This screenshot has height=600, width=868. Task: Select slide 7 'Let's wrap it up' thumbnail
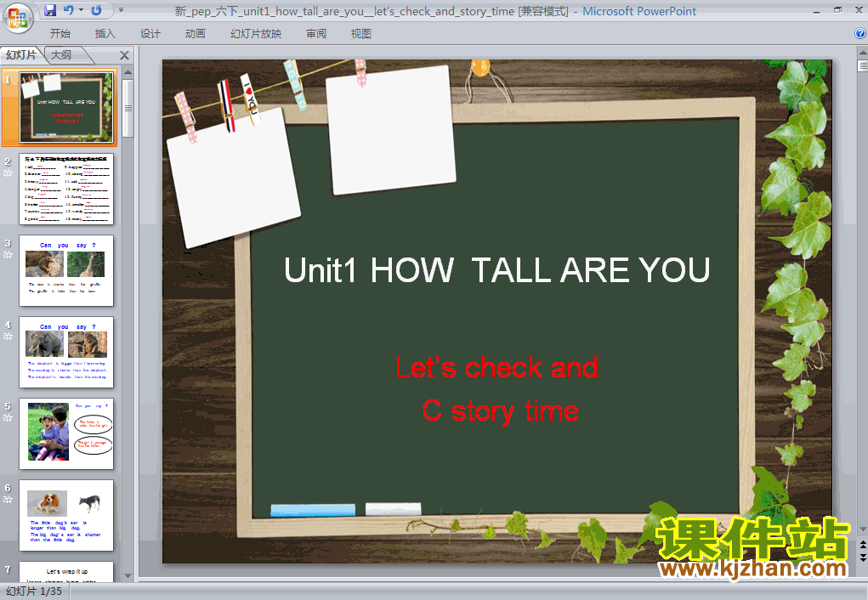[x=66, y=572]
